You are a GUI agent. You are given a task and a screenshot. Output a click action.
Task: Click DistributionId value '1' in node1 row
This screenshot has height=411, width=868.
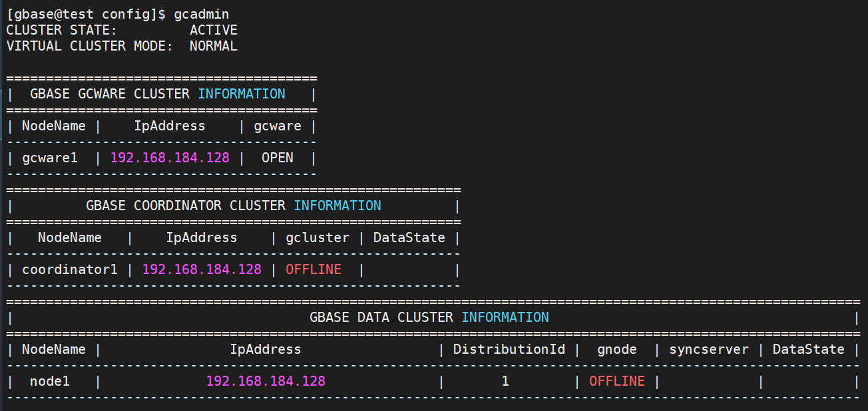pyautogui.click(x=505, y=381)
